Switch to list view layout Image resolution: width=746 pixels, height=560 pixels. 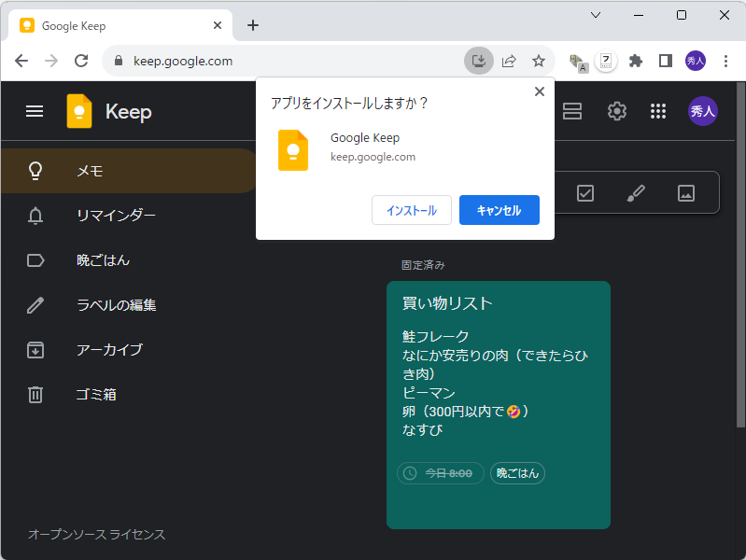(x=572, y=111)
